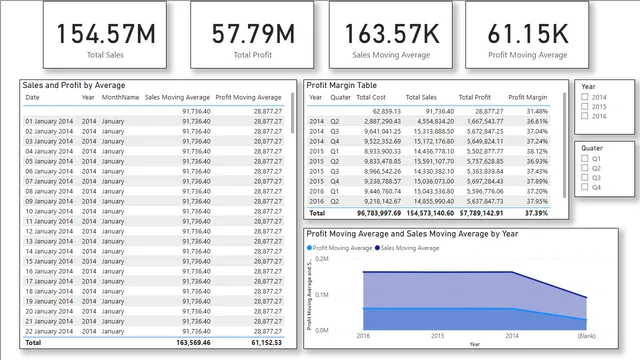
Task: Click the total value '163,569.46'
Action: [x=193, y=342]
